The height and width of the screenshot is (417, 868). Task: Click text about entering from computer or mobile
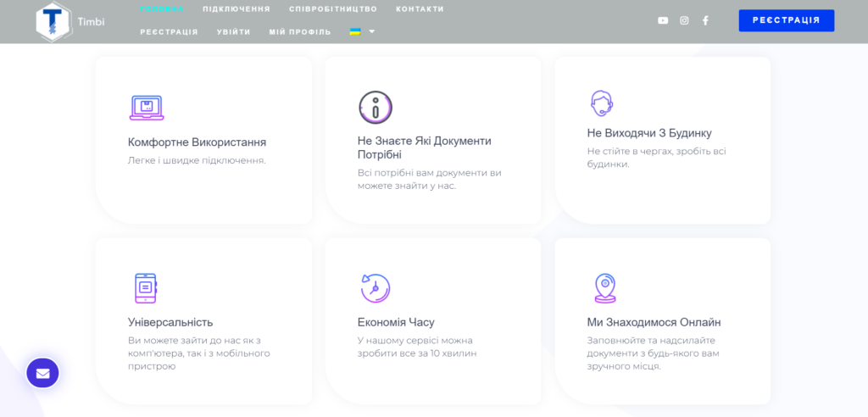pyautogui.click(x=198, y=353)
